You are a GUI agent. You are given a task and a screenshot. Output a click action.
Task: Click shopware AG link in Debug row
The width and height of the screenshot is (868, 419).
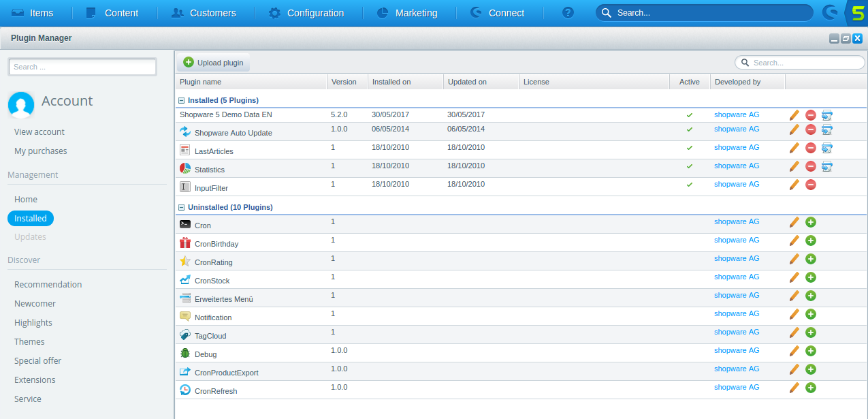737,350
